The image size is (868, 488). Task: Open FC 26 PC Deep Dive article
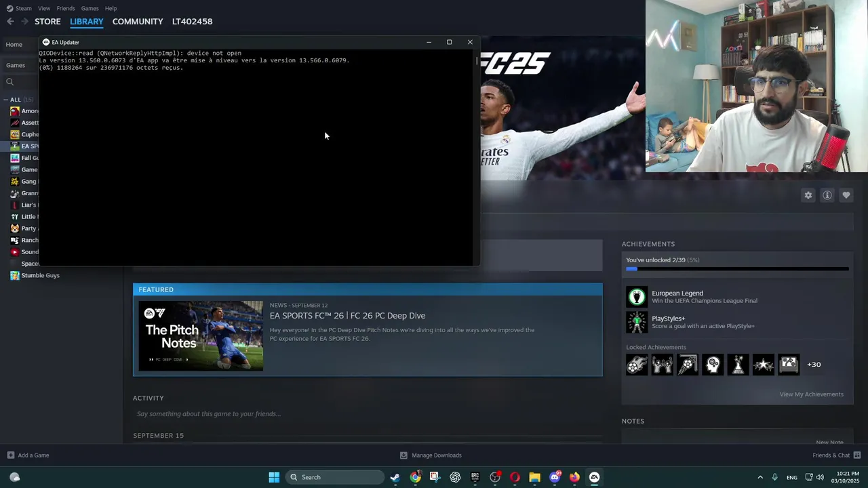(x=347, y=316)
